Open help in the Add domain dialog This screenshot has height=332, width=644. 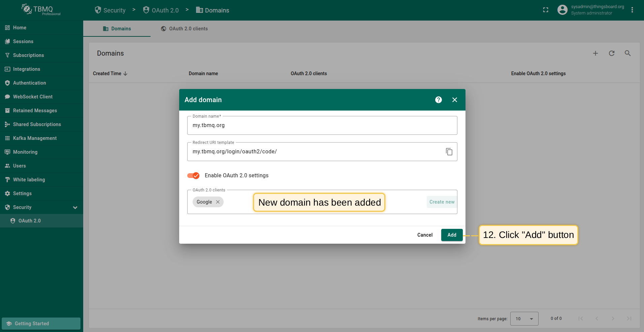click(x=438, y=100)
